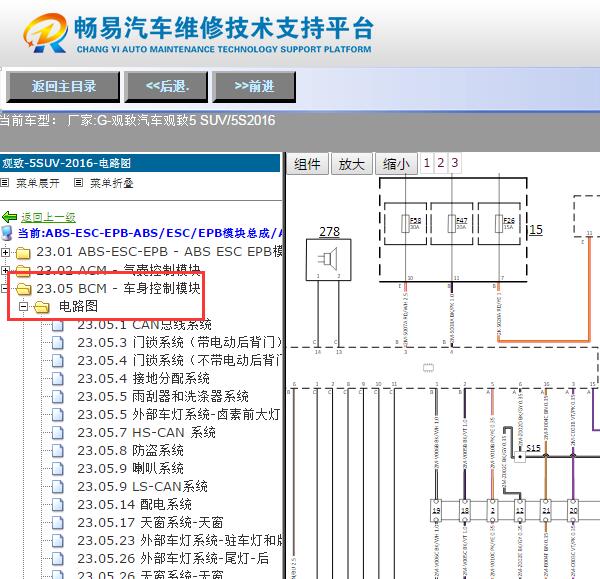
Task: Click fuse F47 in the diagram
Action: (452, 224)
